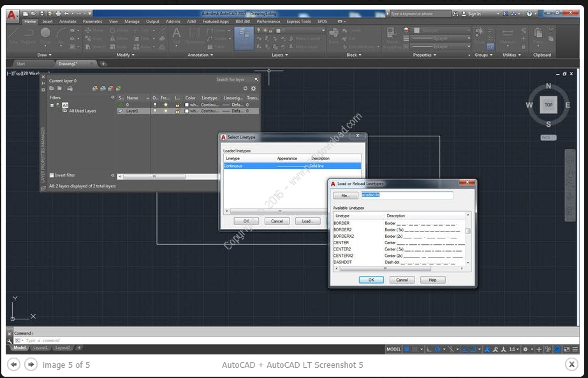Click the File... button in linetypes dialog
Screen dimensions: 588x378
point(346,196)
